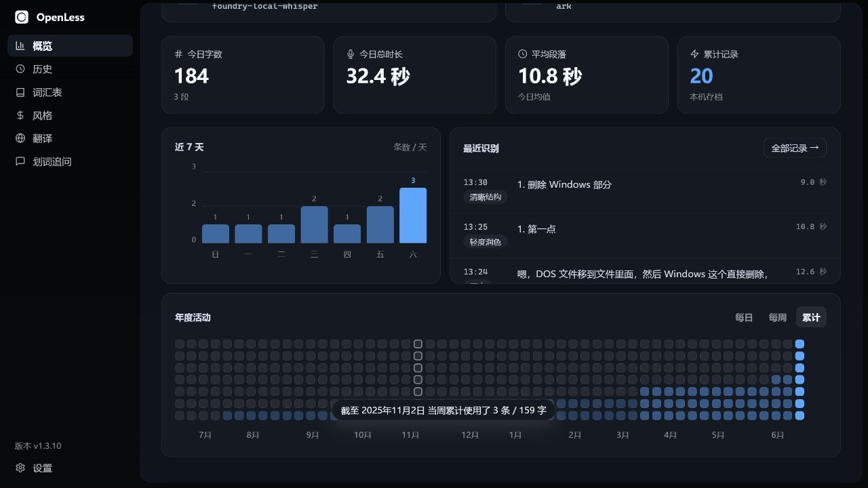
Task: Open the 历史 history page
Action: coord(71,69)
